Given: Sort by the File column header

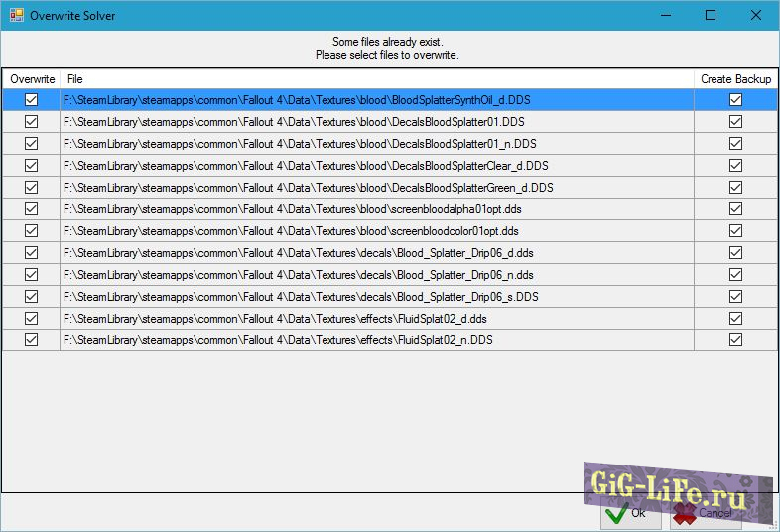Looking at the screenshot, I should click(377, 79).
